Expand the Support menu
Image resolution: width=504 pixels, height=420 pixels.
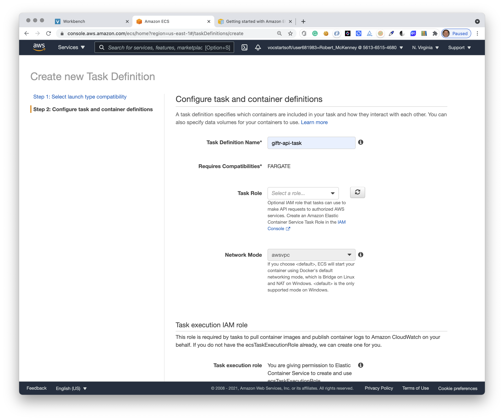pyautogui.click(x=459, y=47)
